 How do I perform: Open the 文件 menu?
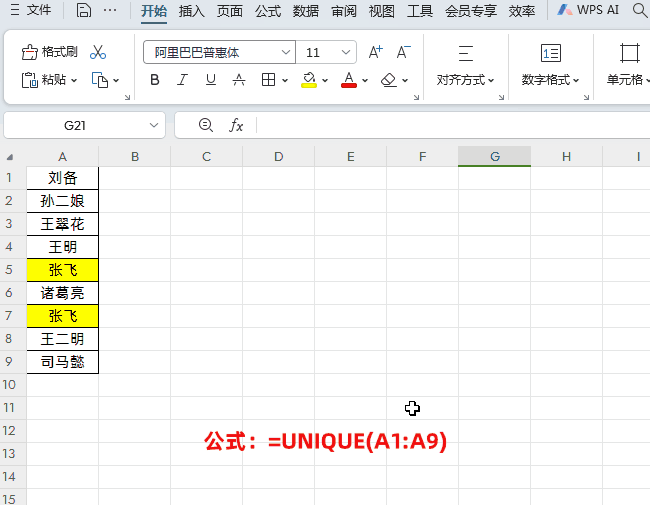(31, 10)
